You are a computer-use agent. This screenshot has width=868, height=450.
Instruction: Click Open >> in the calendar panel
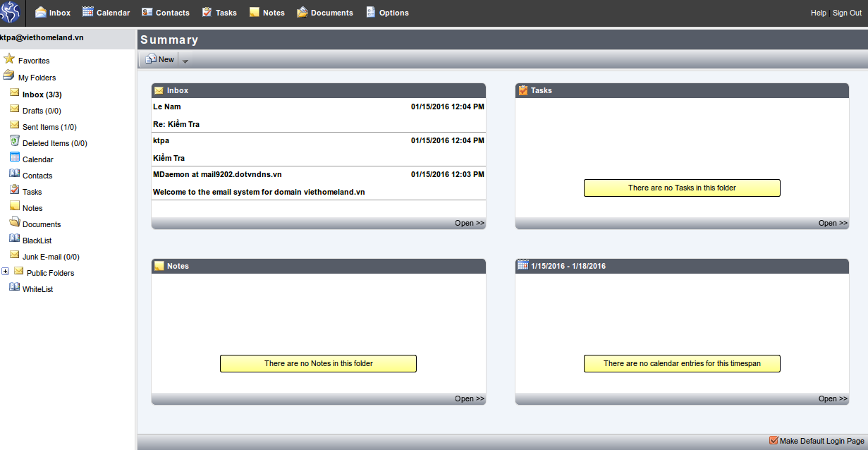[833, 399]
